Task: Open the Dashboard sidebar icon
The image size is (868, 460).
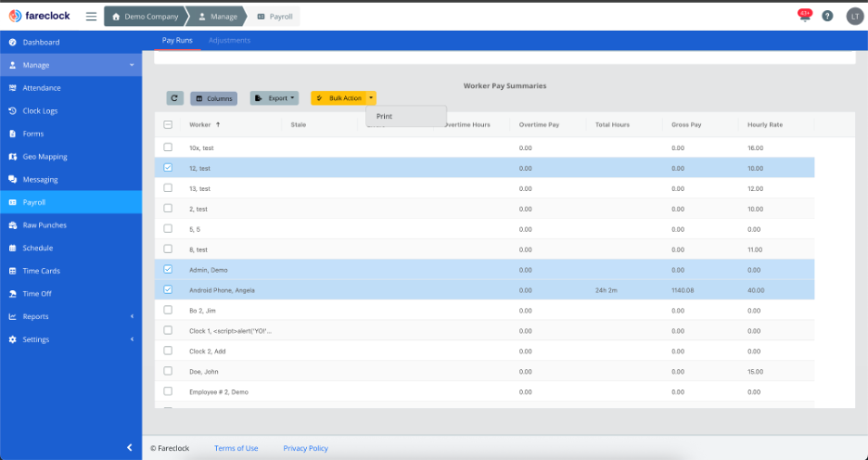Action: coord(12,42)
